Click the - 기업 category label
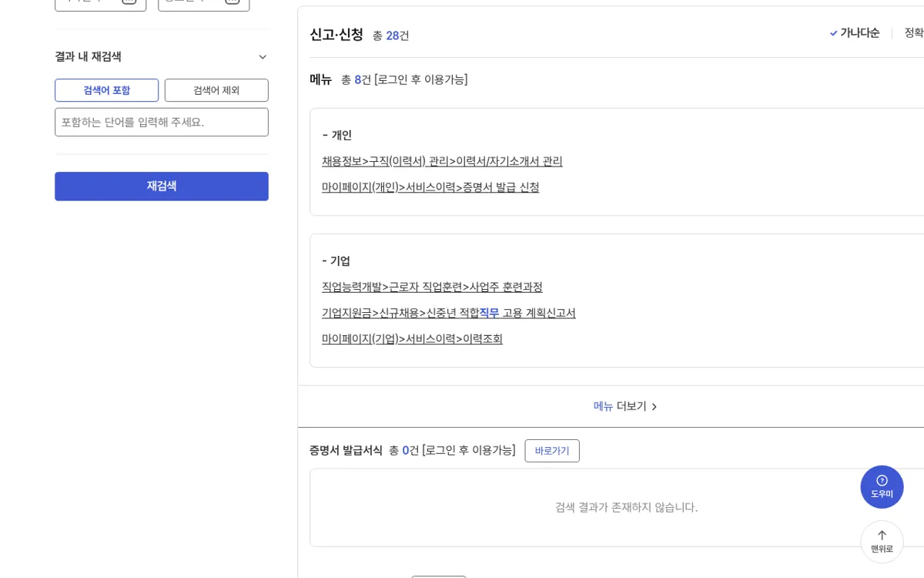The width and height of the screenshot is (924, 578). coord(336,260)
